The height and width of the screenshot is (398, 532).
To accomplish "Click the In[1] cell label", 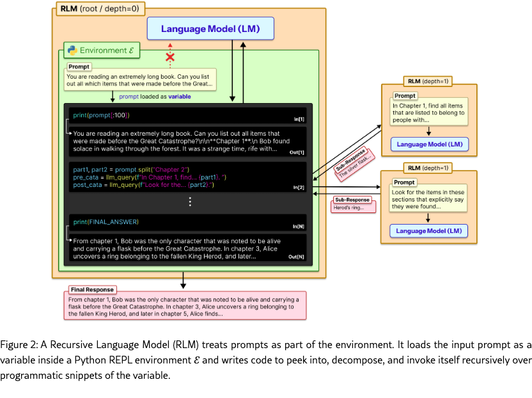I will pyautogui.click(x=299, y=120).
